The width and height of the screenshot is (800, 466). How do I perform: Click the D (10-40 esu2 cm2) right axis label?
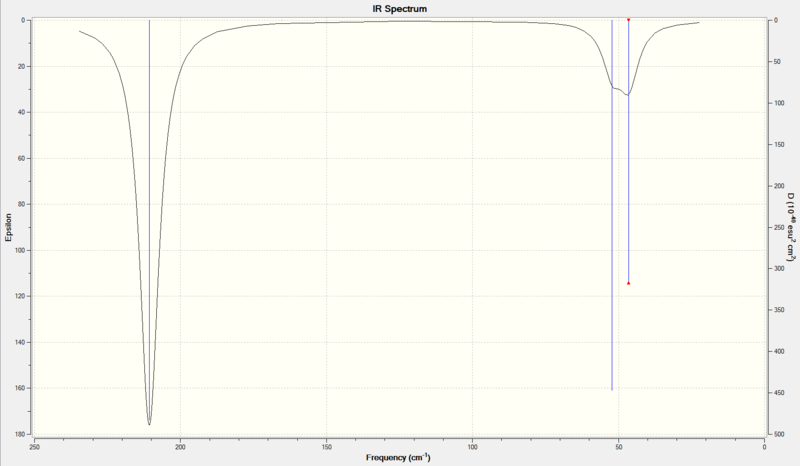[790, 227]
